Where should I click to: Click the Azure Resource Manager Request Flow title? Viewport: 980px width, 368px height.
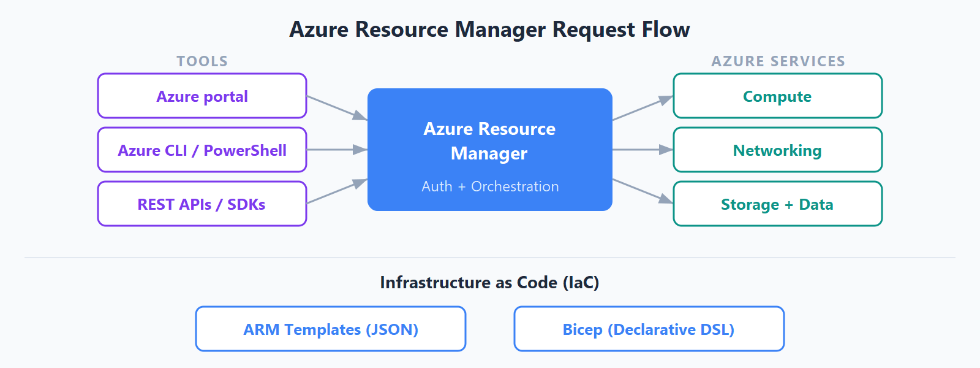click(490, 29)
